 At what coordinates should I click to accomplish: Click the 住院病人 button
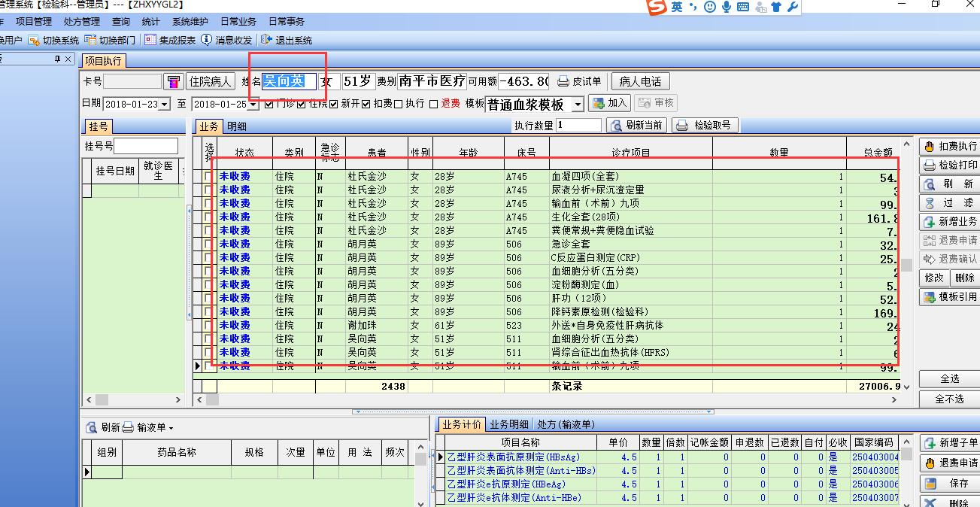[211, 81]
